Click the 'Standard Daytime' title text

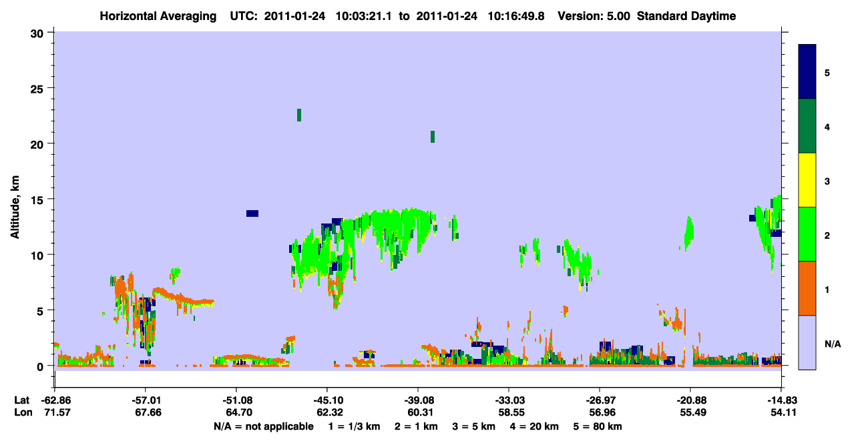click(686, 16)
